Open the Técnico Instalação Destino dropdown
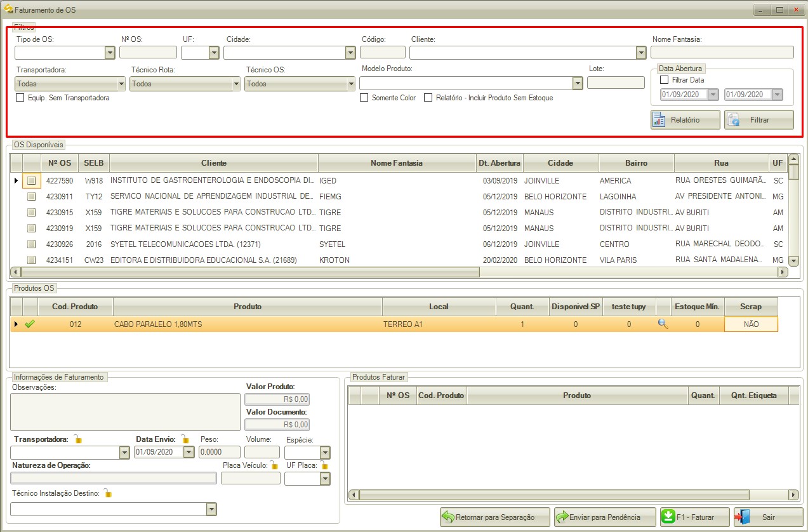The width and height of the screenshot is (808, 532). point(211,509)
